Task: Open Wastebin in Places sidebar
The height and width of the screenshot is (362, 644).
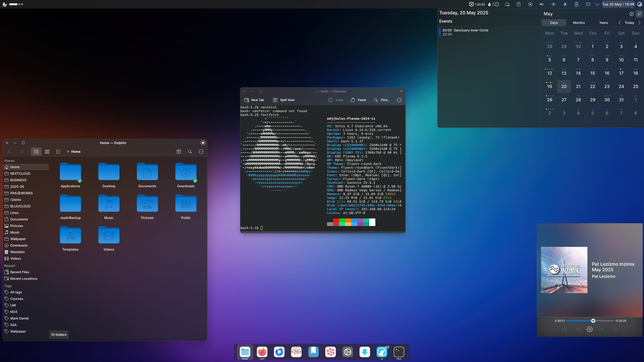Action: coord(26,252)
